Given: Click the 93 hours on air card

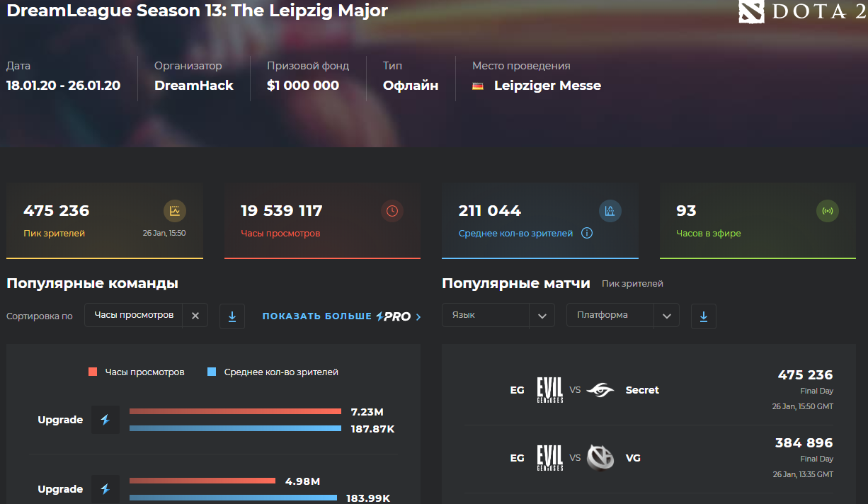Looking at the screenshot, I should click(x=758, y=222).
